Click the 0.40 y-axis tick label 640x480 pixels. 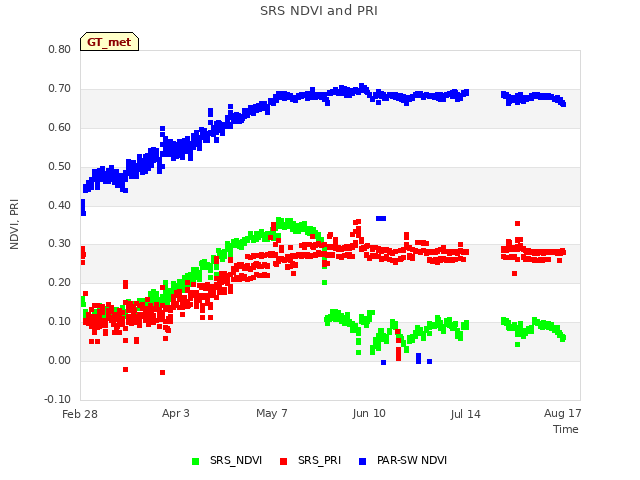60,205
